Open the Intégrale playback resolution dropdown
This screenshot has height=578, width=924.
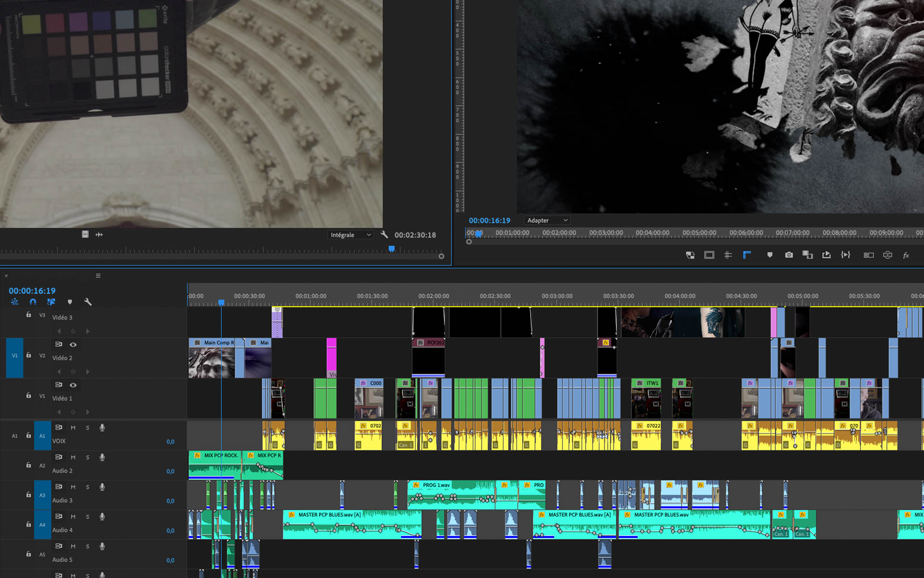[x=351, y=235]
